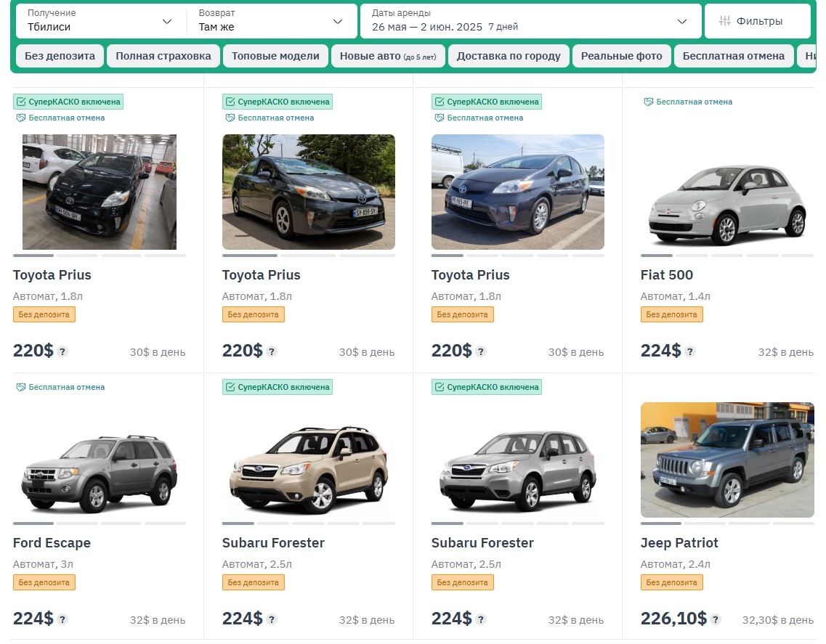Enable the Реальные фото filter
The image size is (826, 644).
622,55
